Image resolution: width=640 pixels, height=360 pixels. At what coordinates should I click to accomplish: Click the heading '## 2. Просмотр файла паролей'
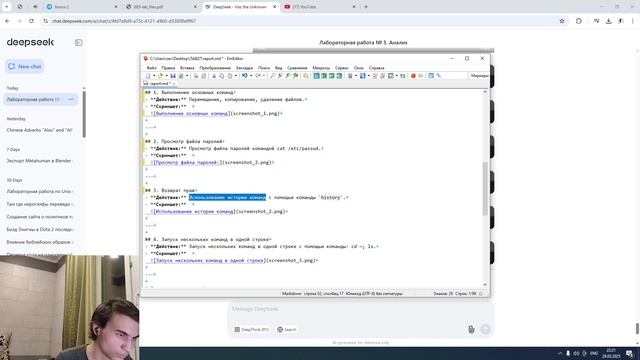(x=184, y=142)
